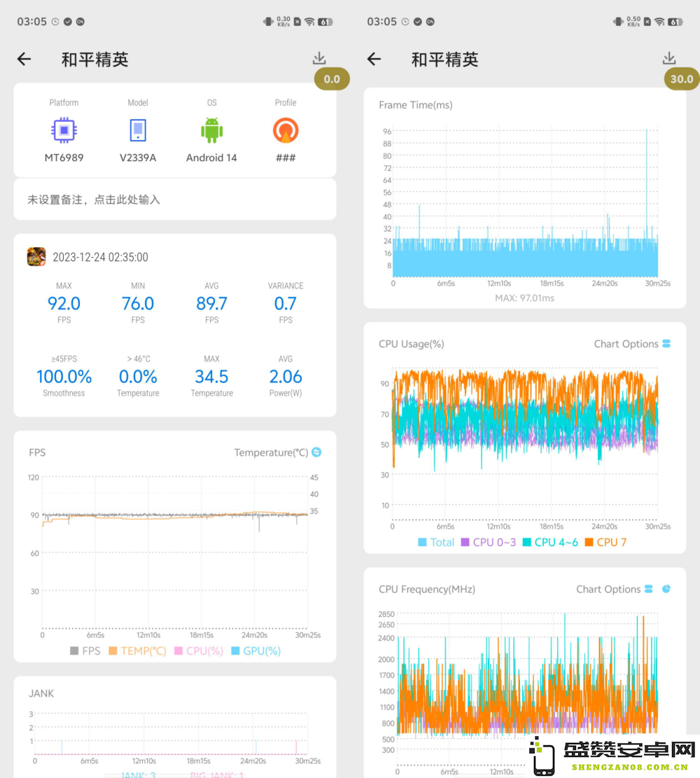Image resolution: width=700 pixels, height=778 pixels.
Task: Toggle the GPU(%) legend series
Action: point(256,651)
